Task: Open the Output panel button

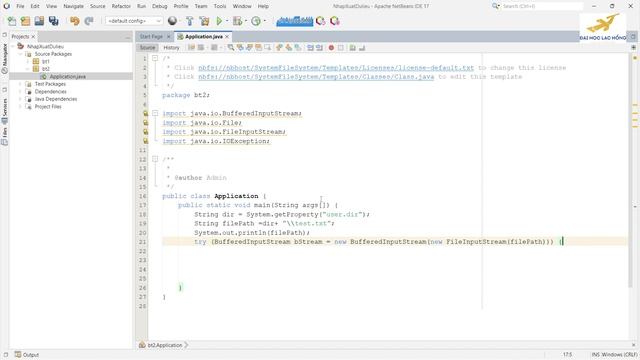Action: pos(27,355)
